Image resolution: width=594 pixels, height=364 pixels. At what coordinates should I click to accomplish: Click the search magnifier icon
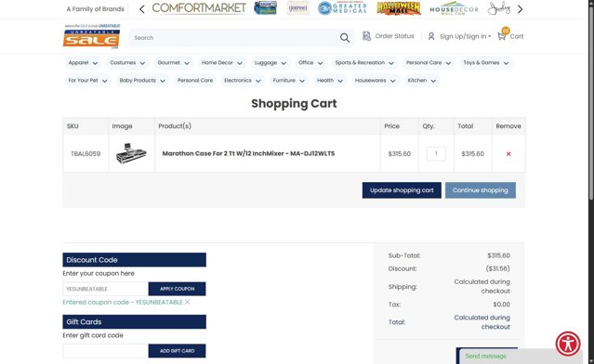pos(344,37)
